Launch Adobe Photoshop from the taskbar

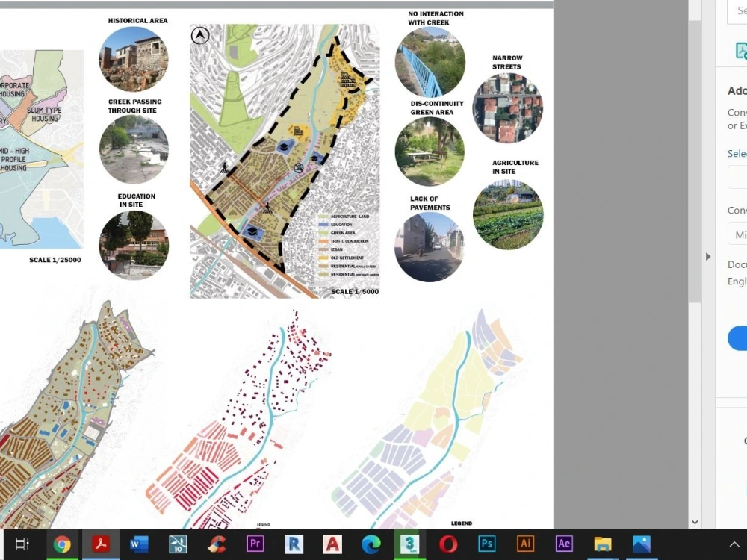click(487, 544)
